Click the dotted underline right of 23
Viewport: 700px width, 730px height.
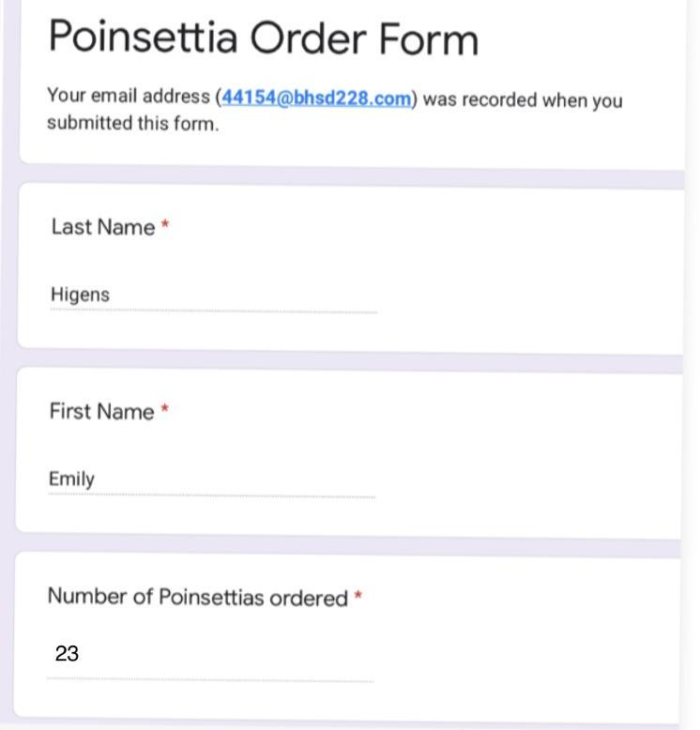tap(226, 680)
